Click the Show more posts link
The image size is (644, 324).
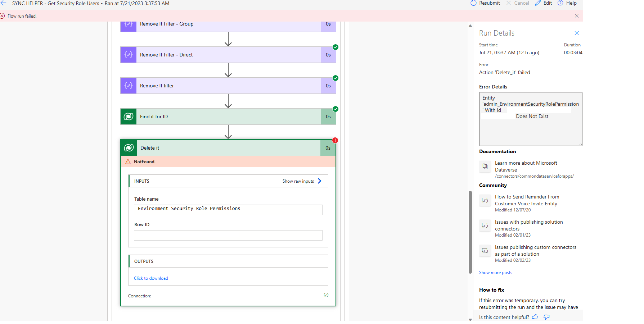pyautogui.click(x=495, y=272)
